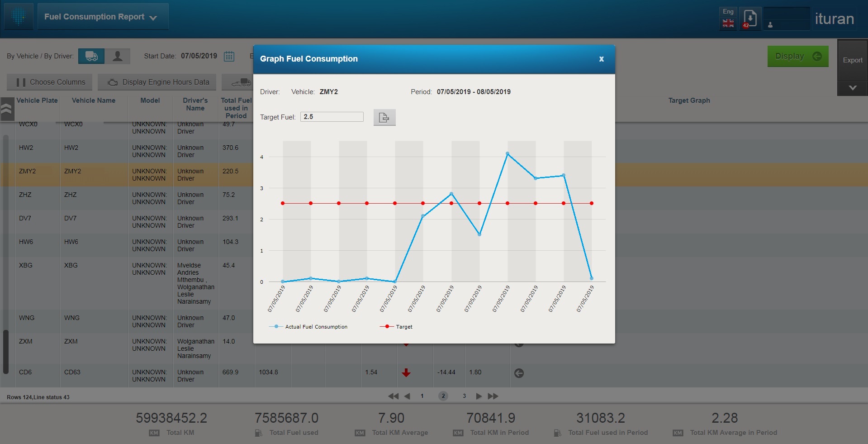Viewport: 868px width, 444px height.
Task: Open the Choose Columns menu
Action: (49, 82)
